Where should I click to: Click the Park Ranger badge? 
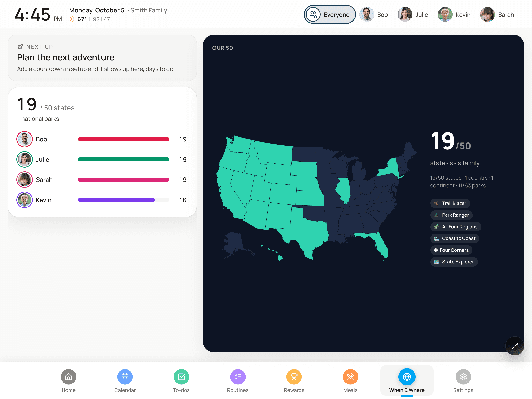point(451,215)
